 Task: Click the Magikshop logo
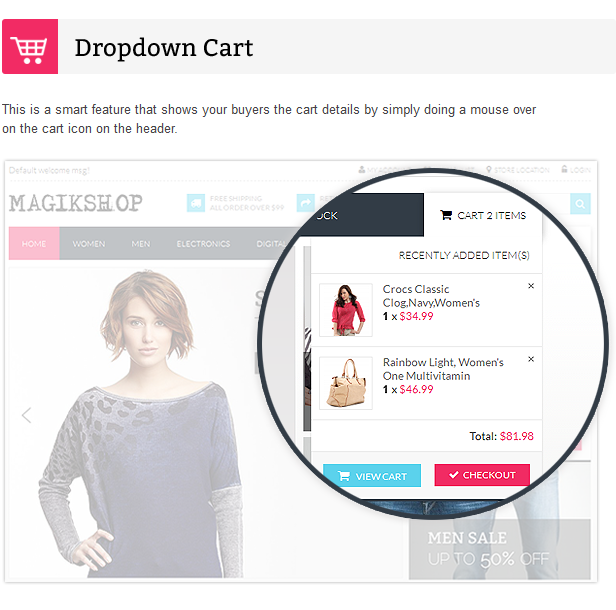[76, 203]
